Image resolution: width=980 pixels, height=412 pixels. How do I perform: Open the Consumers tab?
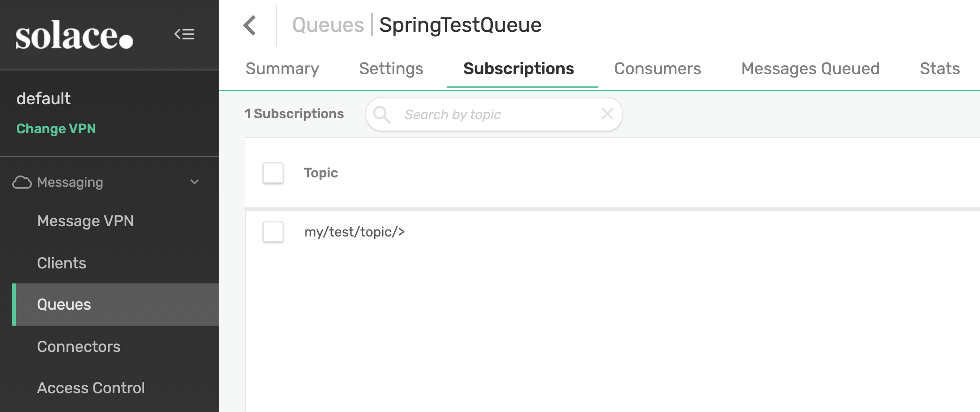click(658, 69)
